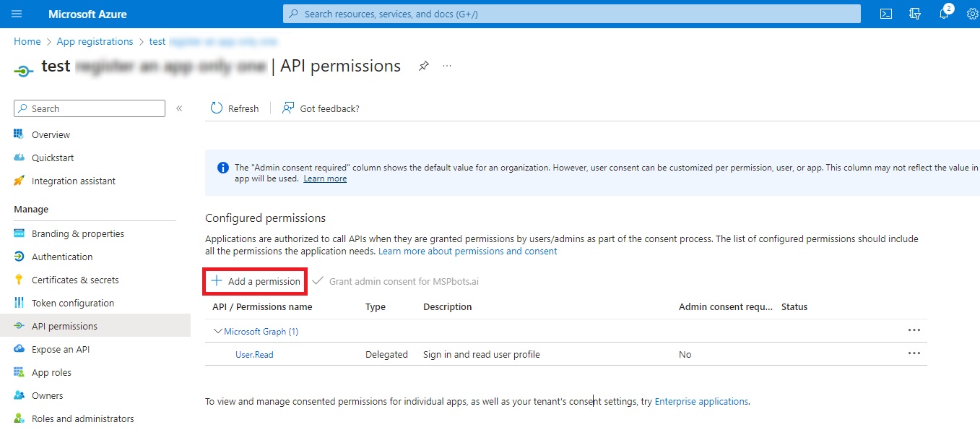
Task: Navigate to App registrations via breadcrumb
Action: point(95,41)
